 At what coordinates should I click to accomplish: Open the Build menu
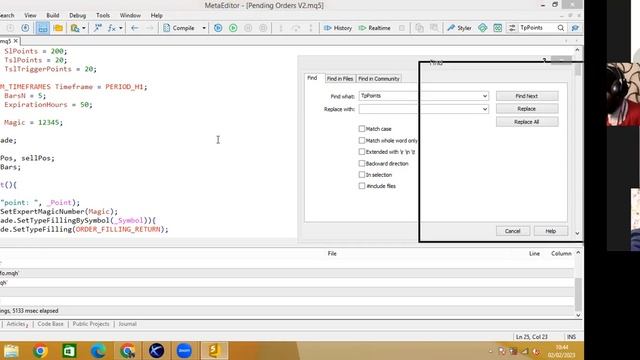tap(53, 16)
